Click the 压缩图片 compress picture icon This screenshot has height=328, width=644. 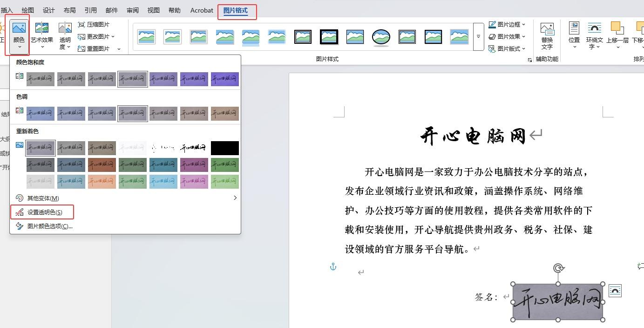(x=81, y=25)
